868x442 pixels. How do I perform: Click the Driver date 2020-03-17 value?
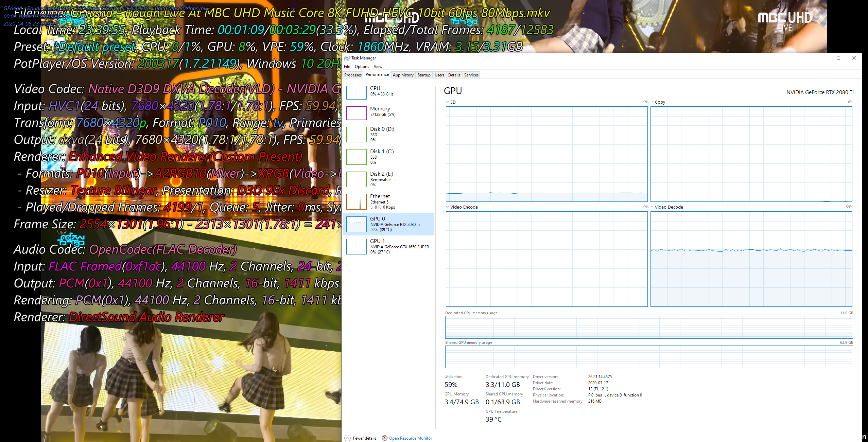(598, 383)
